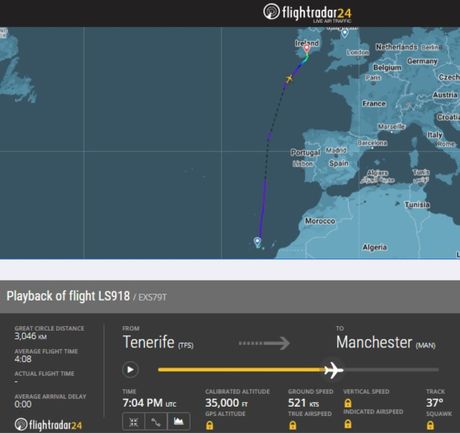This screenshot has height=433, width=460.
Task: Click the Austria label on map
Action: pos(445,95)
